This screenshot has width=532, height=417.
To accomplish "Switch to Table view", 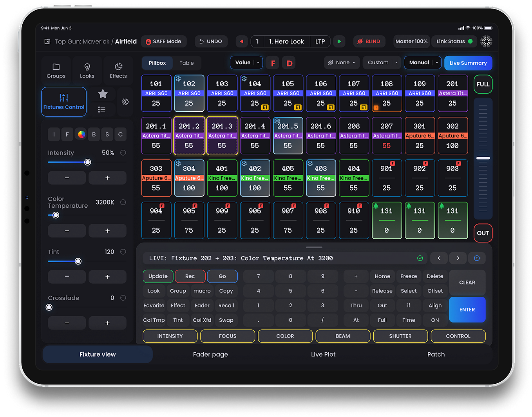I will pos(186,63).
